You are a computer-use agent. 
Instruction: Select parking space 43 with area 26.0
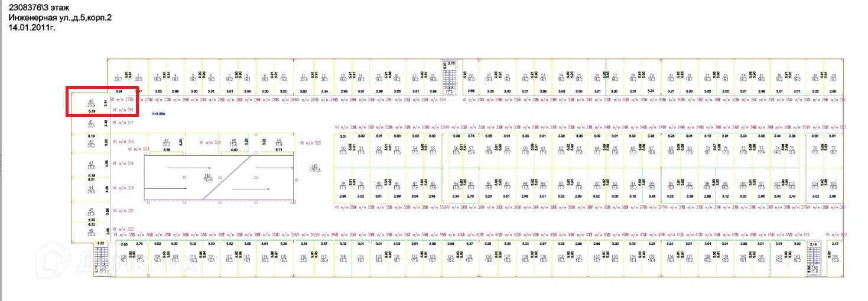click(91, 165)
